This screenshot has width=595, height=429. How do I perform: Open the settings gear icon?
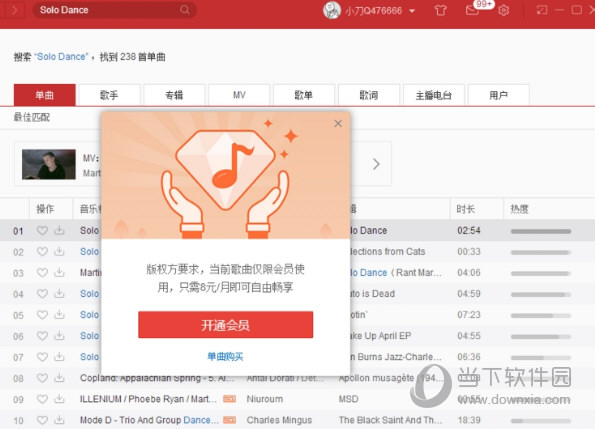504,10
